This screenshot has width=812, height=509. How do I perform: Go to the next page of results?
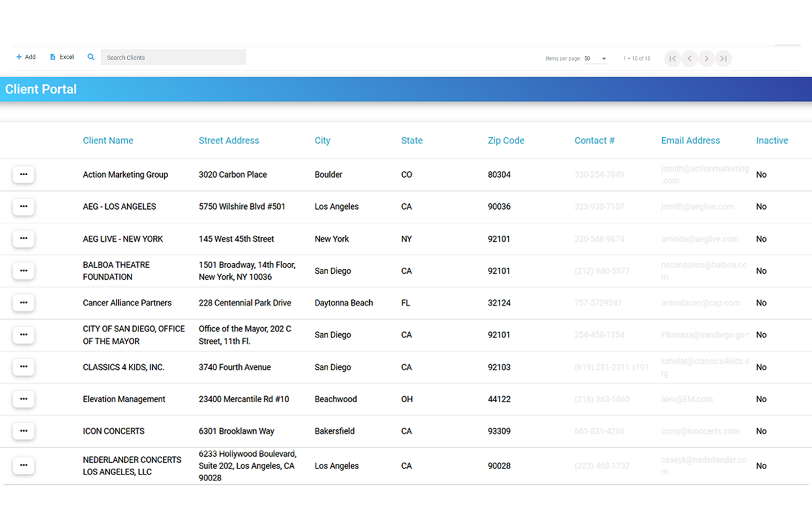707,58
